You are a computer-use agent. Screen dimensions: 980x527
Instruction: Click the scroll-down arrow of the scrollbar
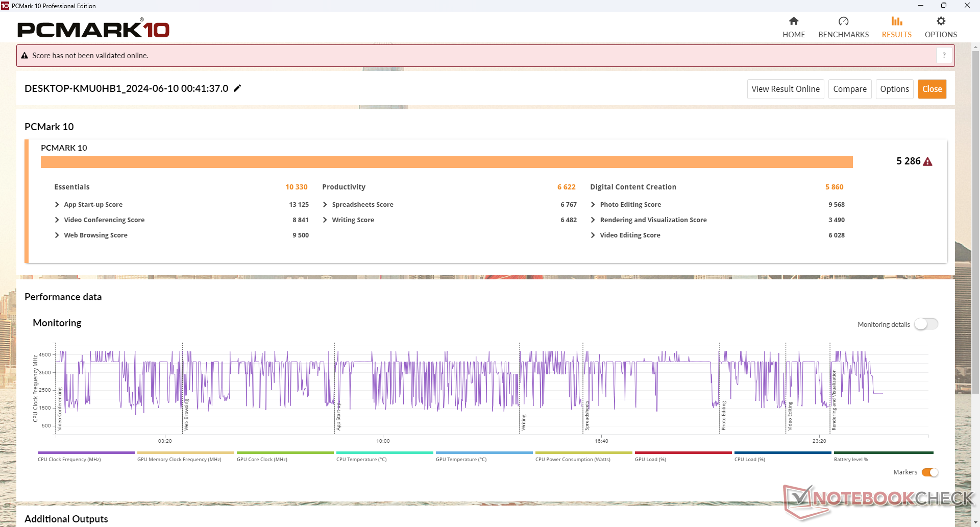(x=975, y=522)
